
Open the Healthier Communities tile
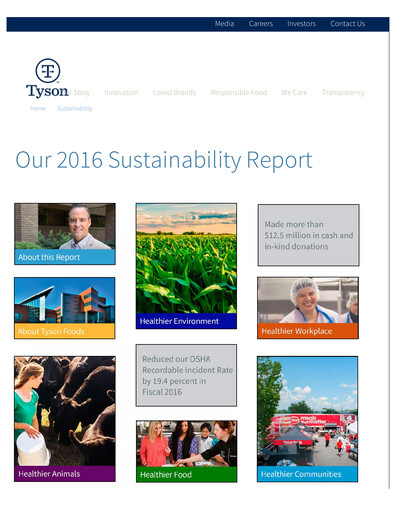click(307, 419)
